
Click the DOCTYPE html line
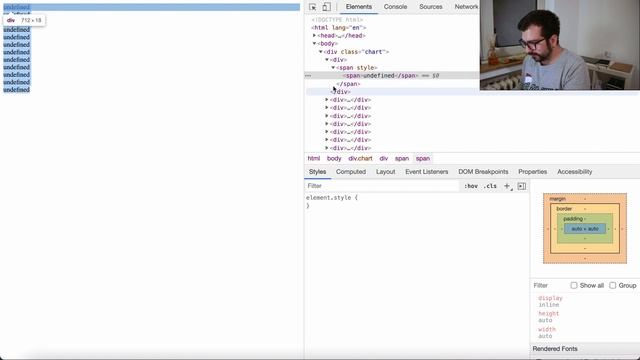[x=337, y=20]
